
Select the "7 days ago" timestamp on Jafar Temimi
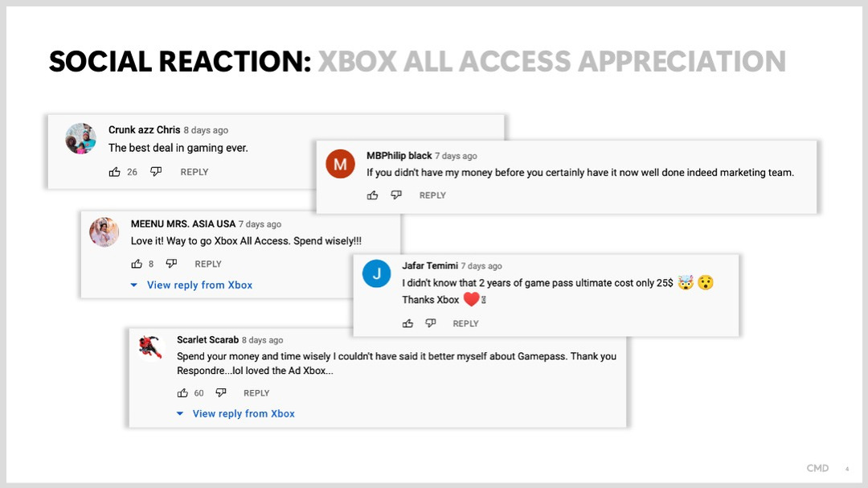click(x=481, y=266)
